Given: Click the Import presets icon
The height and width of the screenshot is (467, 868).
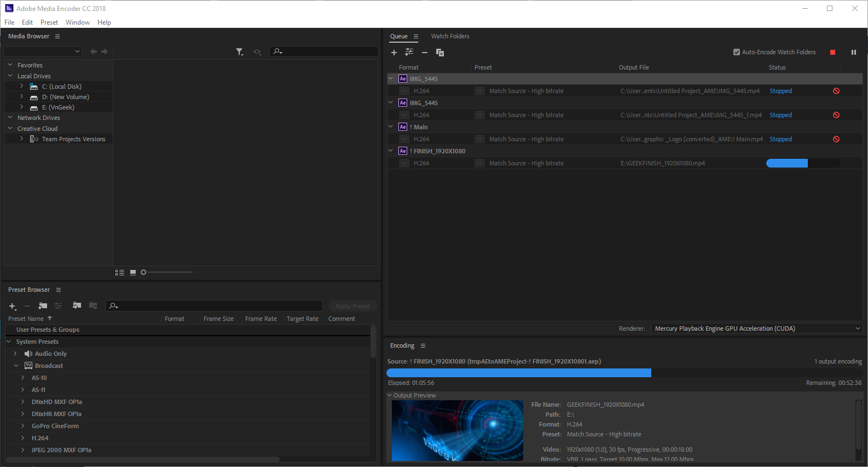Looking at the screenshot, I should pos(77,305).
